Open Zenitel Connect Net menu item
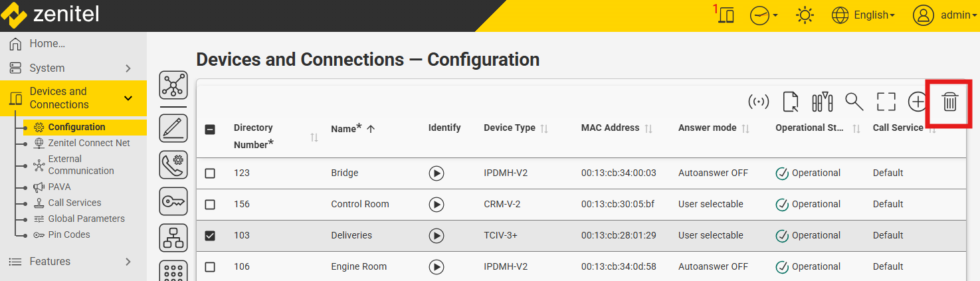The width and height of the screenshot is (980, 281). click(89, 143)
